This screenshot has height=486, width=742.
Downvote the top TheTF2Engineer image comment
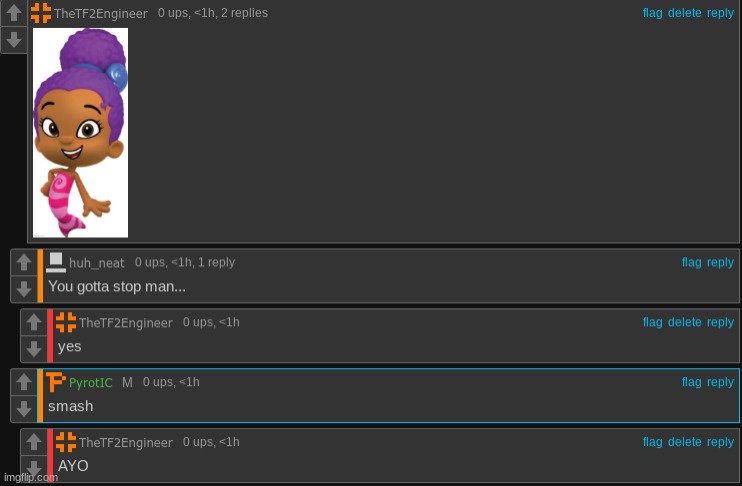(14, 40)
